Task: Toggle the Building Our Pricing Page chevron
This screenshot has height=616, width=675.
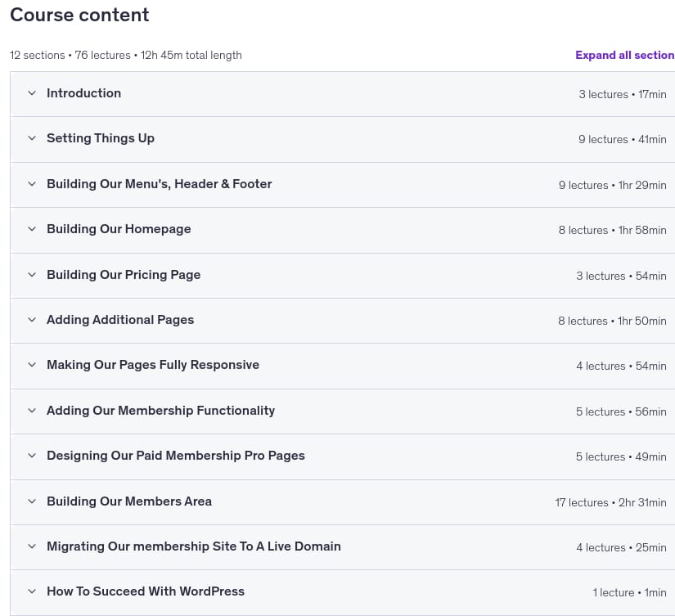Action: tap(32, 275)
